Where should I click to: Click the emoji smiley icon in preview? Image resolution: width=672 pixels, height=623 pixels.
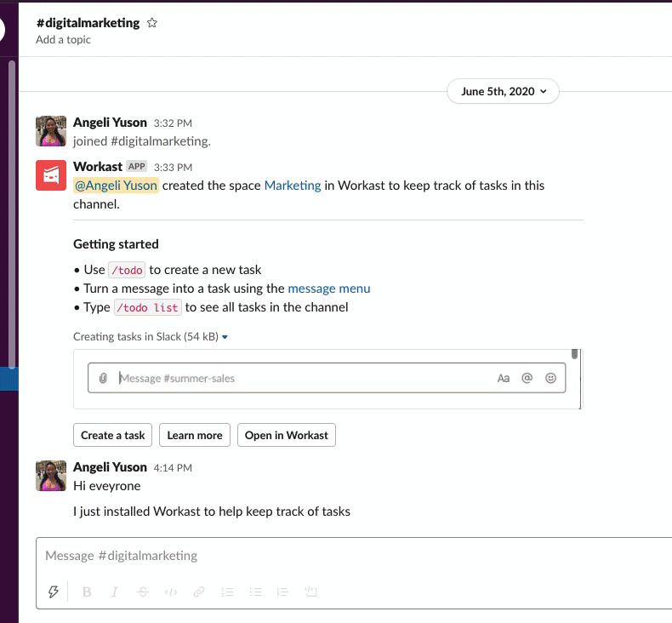point(550,378)
